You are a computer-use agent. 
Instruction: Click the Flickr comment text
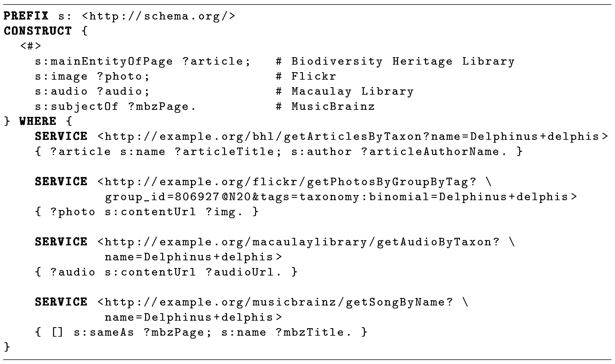(x=313, y=76)
